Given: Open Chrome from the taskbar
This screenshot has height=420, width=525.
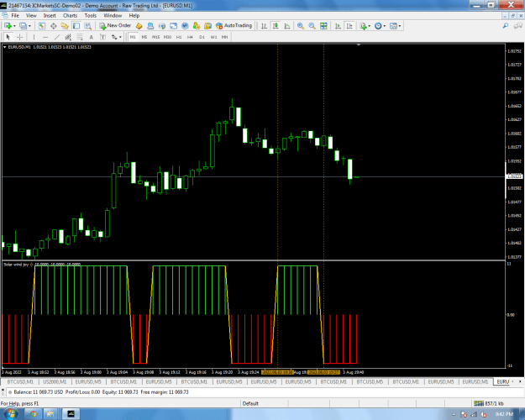Looking at the screenshot, I should (x=33, y=414).
